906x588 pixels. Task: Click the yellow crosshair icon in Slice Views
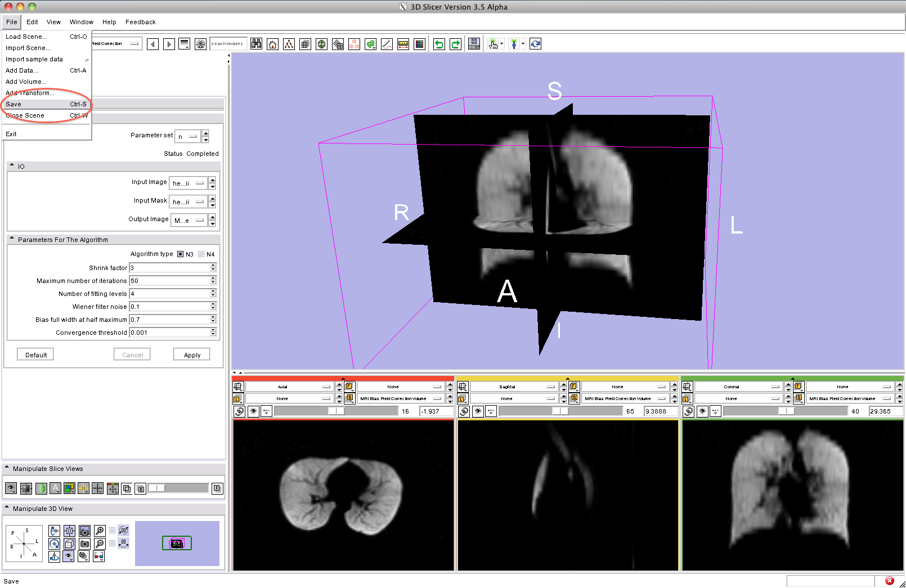click(83, 488)
